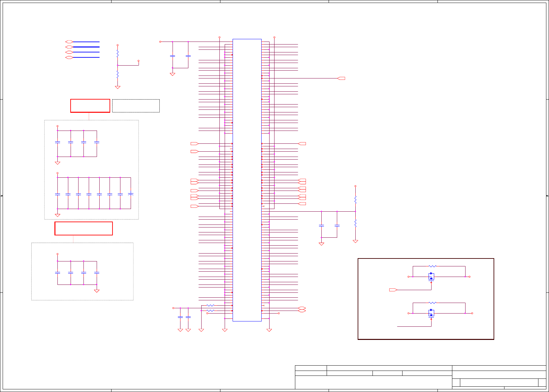This screenshot has height=392, width=549.
Task: Click the wide red-bordered box above lower capacitor group
Action: tap(84, 228)
